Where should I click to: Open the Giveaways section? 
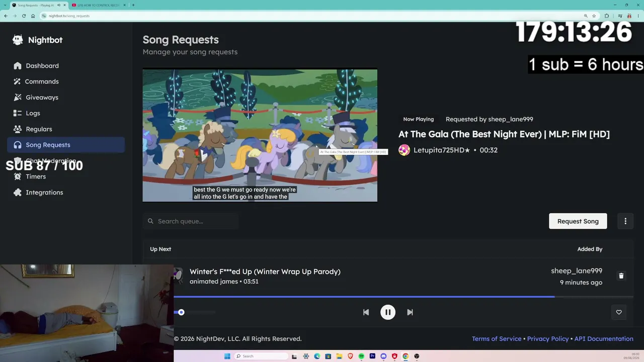pyautogui.click(x=66, y=98)
